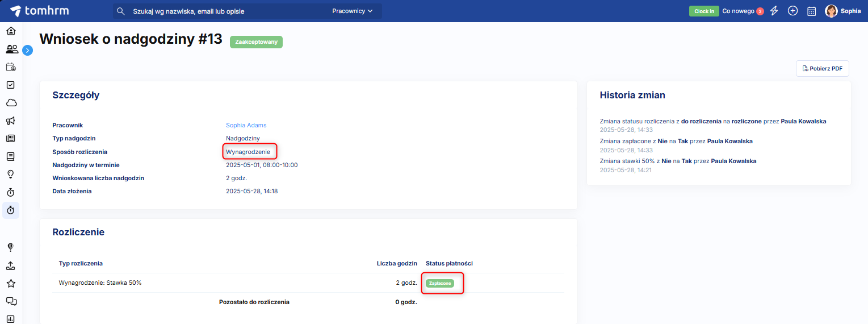Open the employees people icon in sidebar
The image size is (868, 324).
(x=11, y=49)
